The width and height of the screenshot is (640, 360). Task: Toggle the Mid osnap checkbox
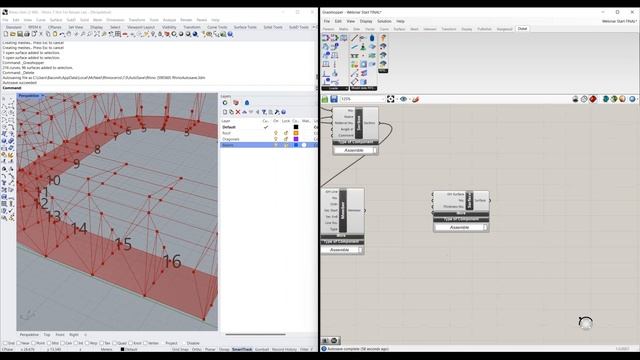[49, 343]
